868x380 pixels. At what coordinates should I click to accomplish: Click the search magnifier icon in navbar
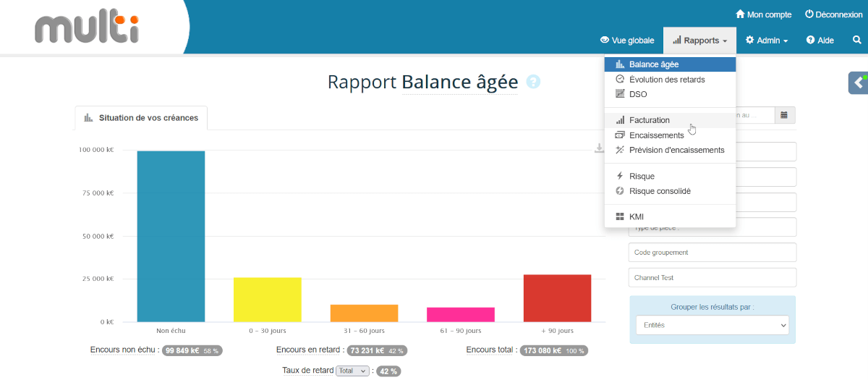856,41
